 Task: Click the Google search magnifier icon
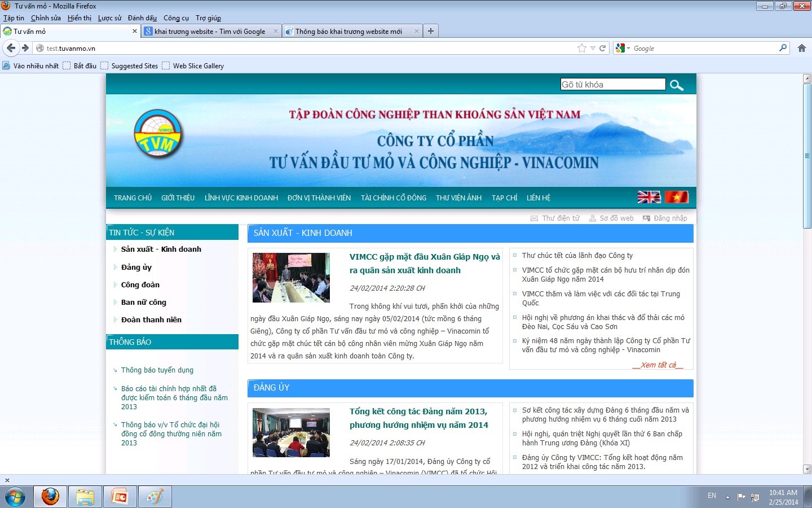[x=783, y=48]
